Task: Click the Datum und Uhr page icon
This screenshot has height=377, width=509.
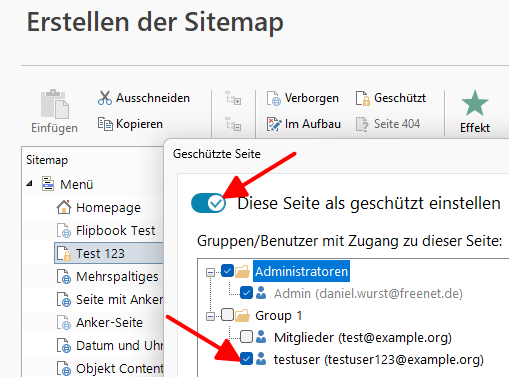Action: 64,345
